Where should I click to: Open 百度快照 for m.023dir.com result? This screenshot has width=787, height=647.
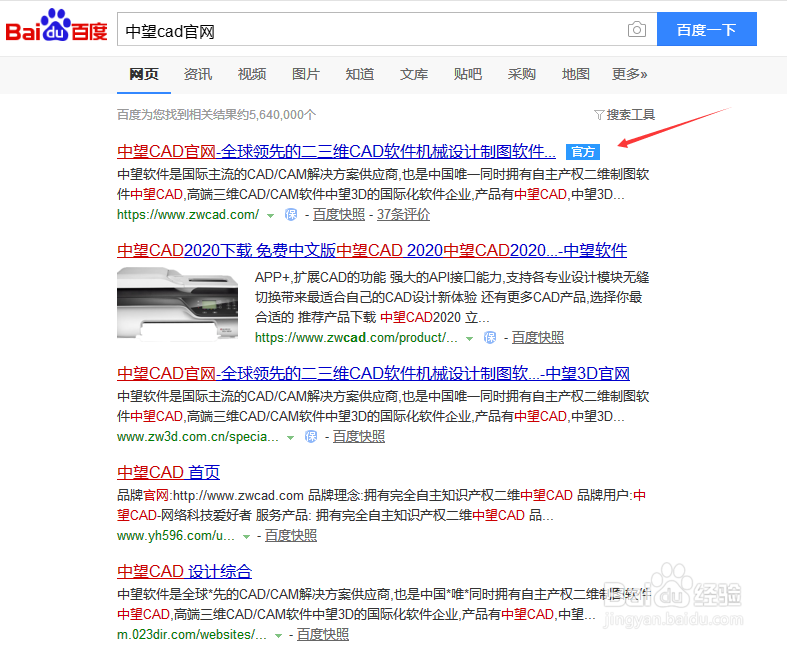click(323, 634)
